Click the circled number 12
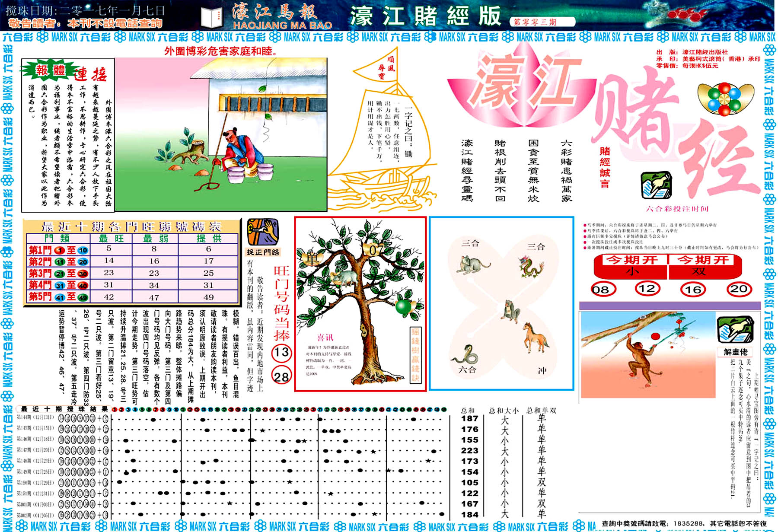Screen dimensions: 778x532 [x=647, y=288]
